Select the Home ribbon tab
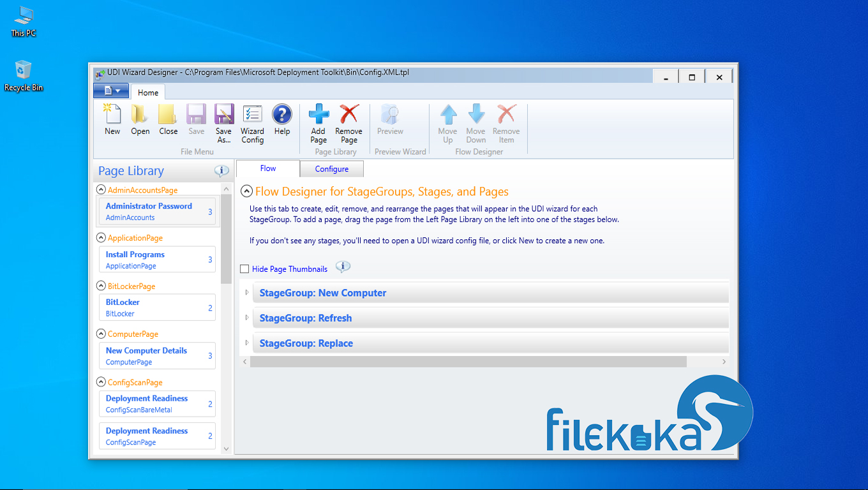 [x=148, y=93]
